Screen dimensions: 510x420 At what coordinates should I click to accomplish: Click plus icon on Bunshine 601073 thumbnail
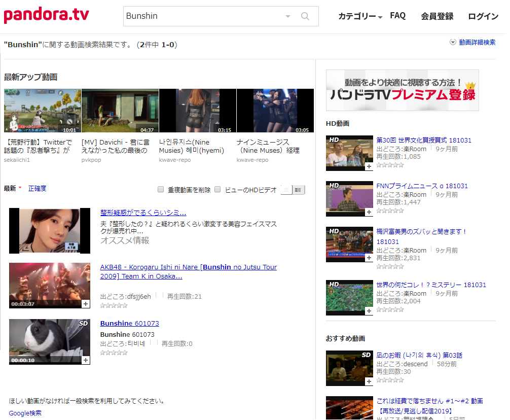(x=86, y=360)
